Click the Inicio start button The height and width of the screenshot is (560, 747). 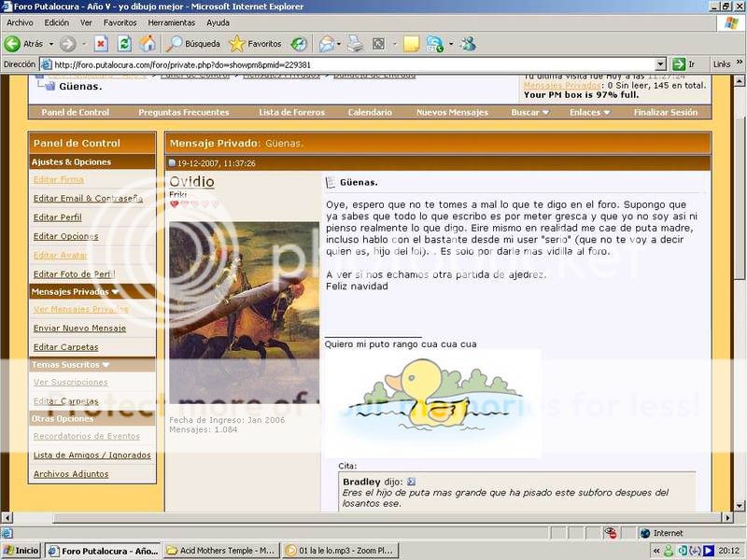pos(21,551)
